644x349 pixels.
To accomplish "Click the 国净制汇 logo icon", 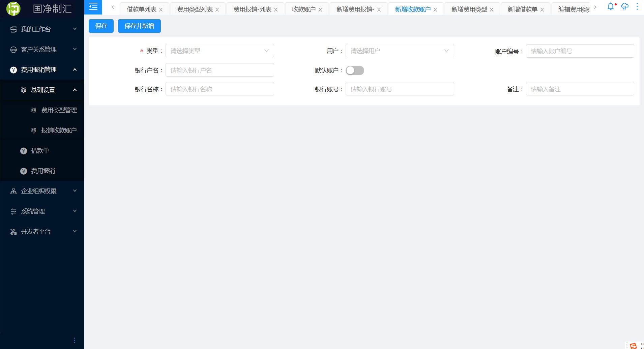I will [x=13, y=9].
